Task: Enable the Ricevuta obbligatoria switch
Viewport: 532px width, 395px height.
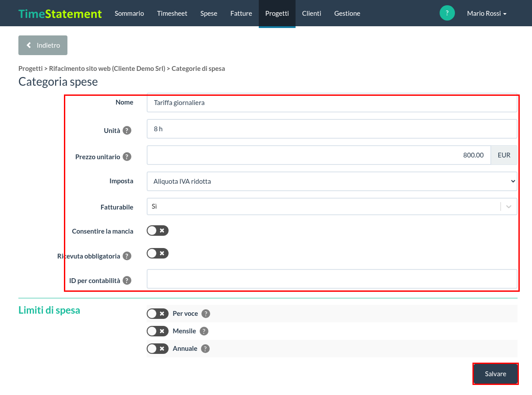Action: [x=158, y=253]
